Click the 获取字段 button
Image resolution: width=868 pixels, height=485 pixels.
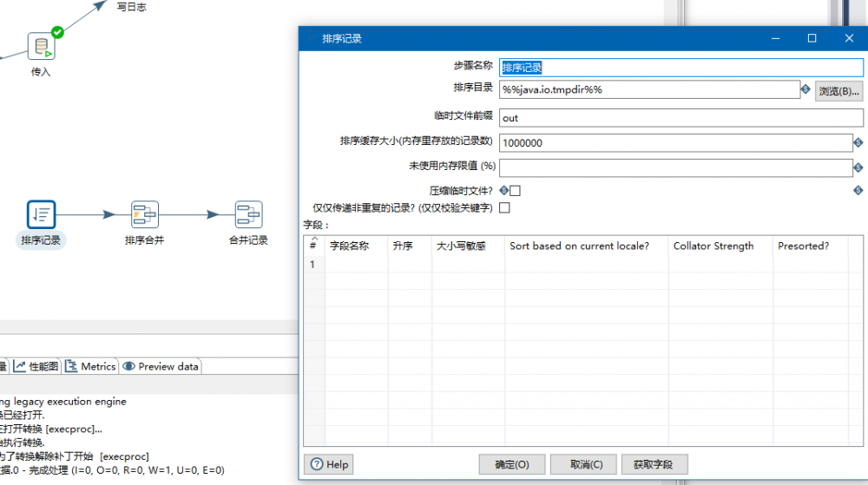coord(654,464)
